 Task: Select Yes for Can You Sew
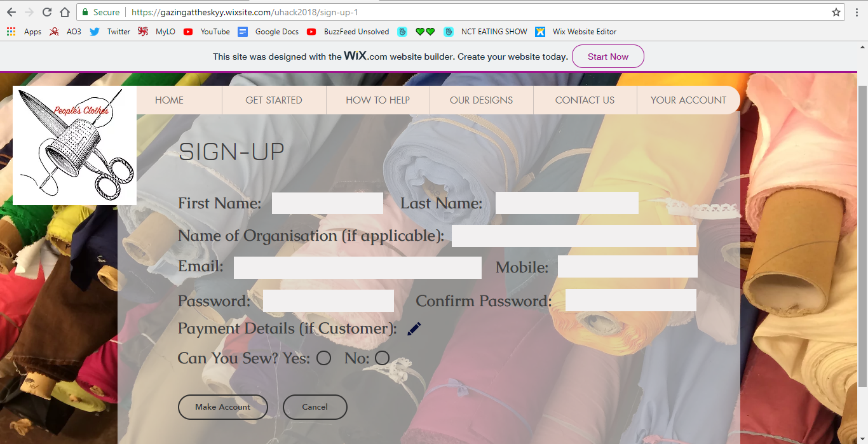point(324,358)
